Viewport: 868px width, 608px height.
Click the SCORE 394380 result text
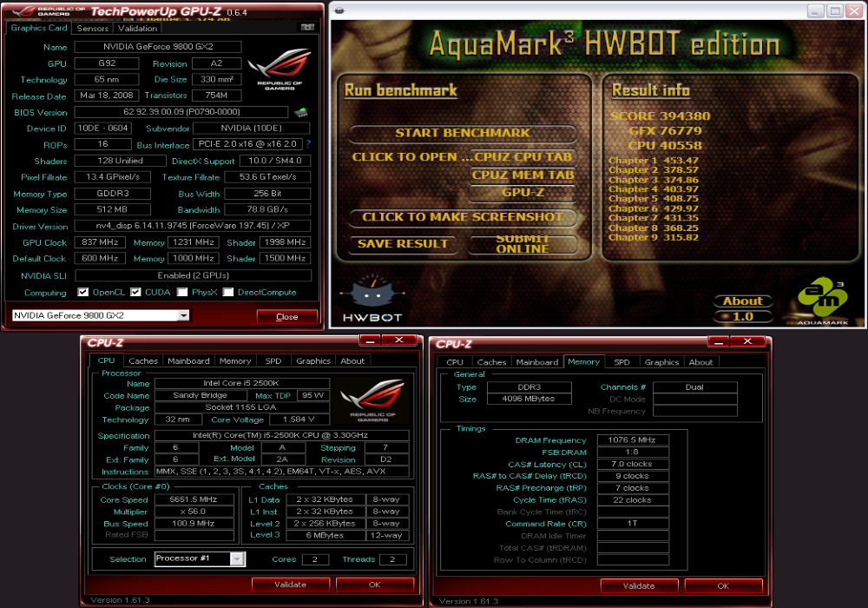pos(660,116)
